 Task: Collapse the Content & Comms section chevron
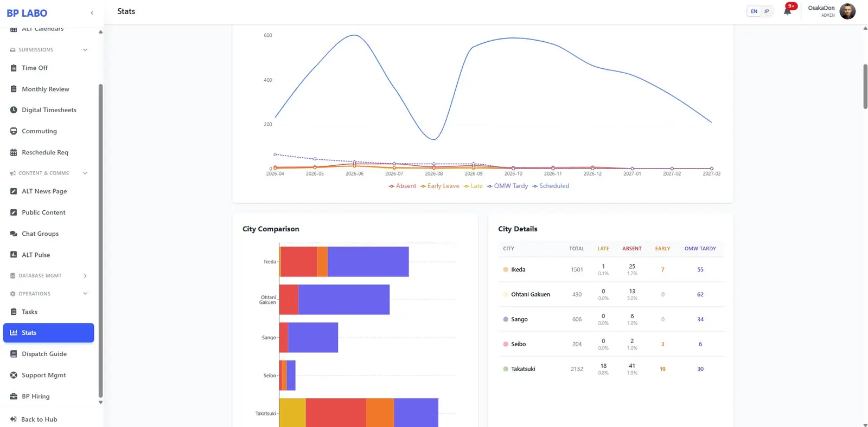coord(85,173)
